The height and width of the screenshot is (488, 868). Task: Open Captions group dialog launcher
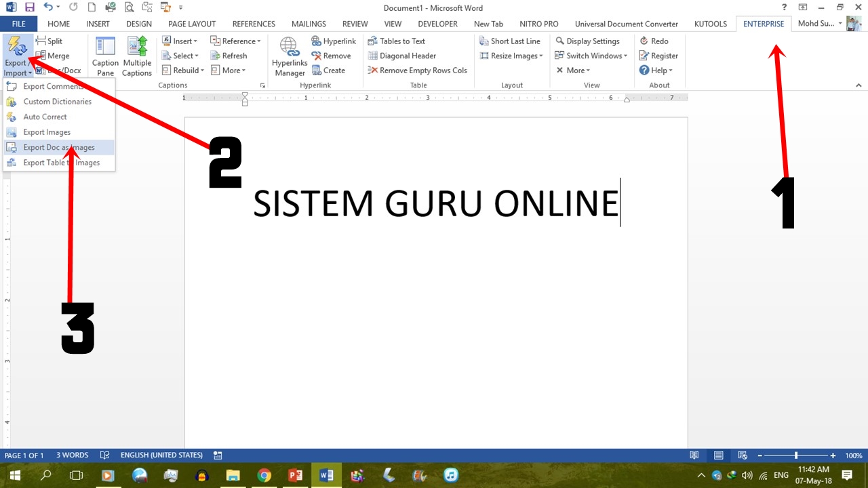click(262, 85)
